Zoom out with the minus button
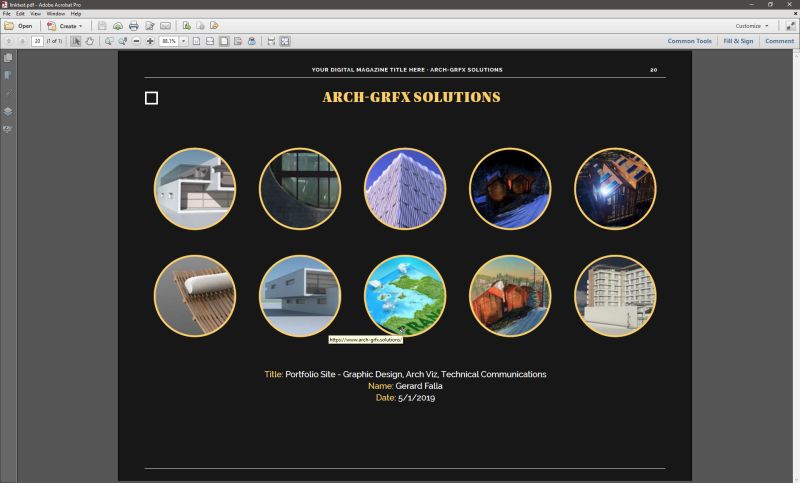 click(x=136, y=41)
